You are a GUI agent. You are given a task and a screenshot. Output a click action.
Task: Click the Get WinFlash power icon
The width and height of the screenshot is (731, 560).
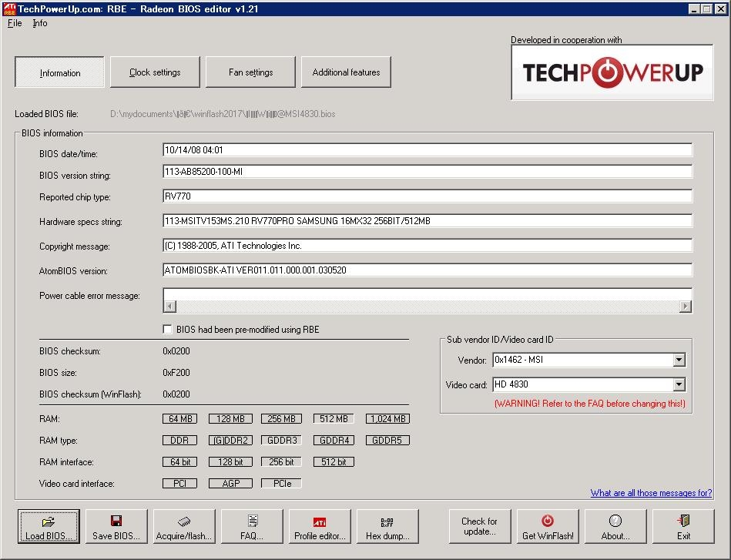548,521
